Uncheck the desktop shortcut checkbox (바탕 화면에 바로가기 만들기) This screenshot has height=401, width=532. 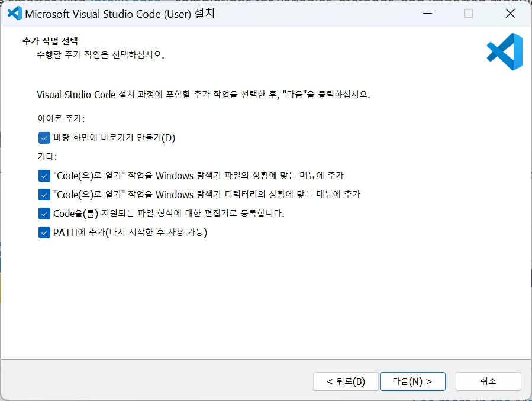tap(44, 138)
